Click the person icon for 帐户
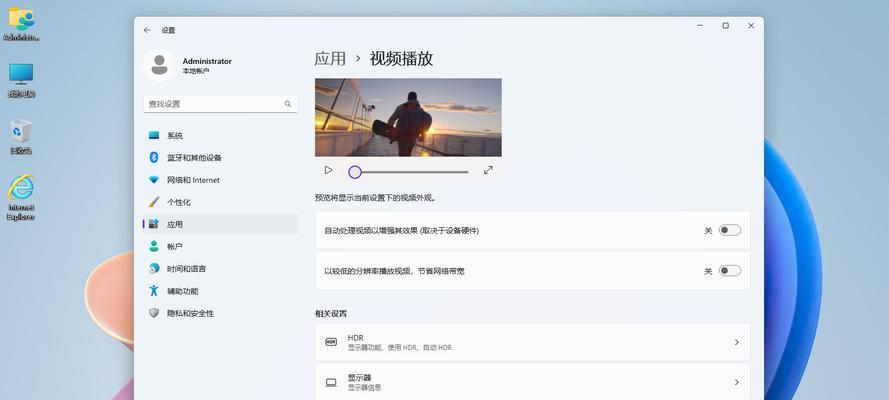 click(154, 246)
